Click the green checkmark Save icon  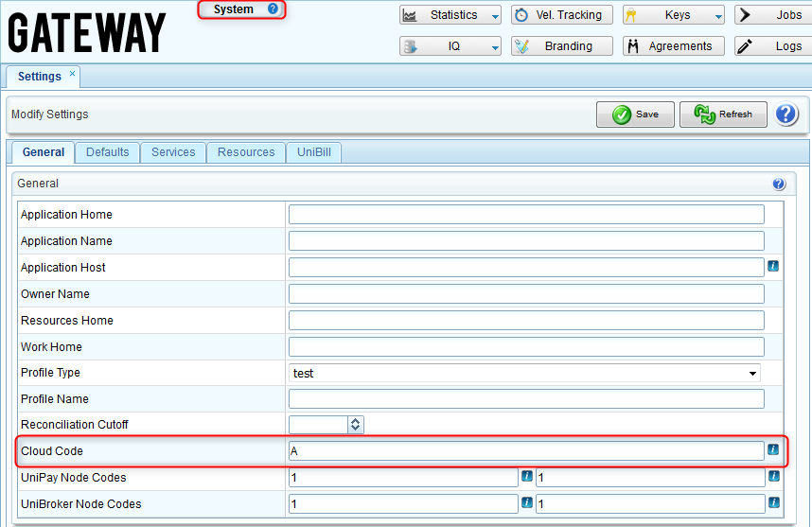point(622,114)
